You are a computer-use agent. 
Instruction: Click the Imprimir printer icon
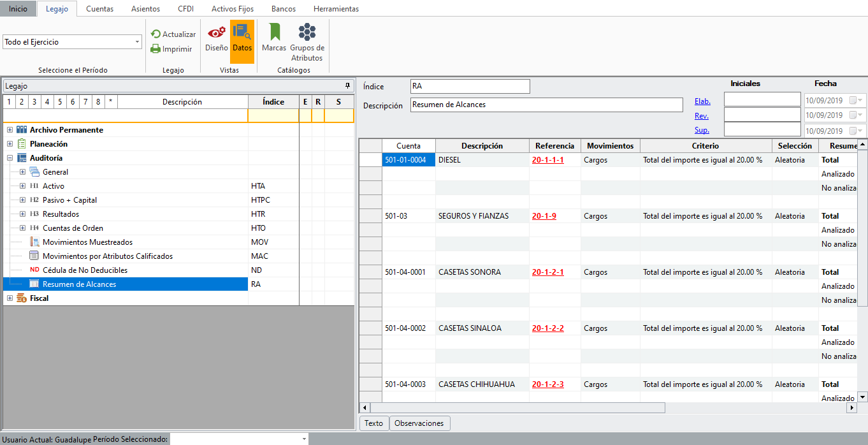coord(156,49)
